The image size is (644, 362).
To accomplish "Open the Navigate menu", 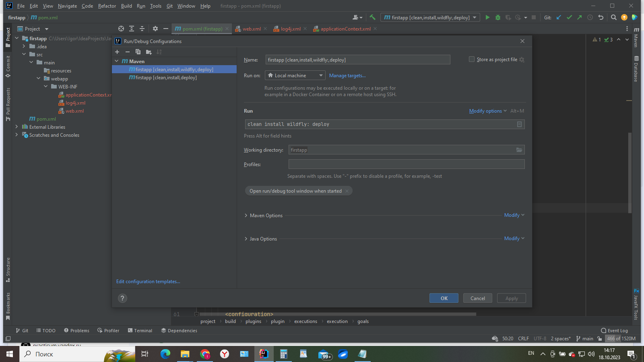I will pyautogui.click(x=67, y=6).
